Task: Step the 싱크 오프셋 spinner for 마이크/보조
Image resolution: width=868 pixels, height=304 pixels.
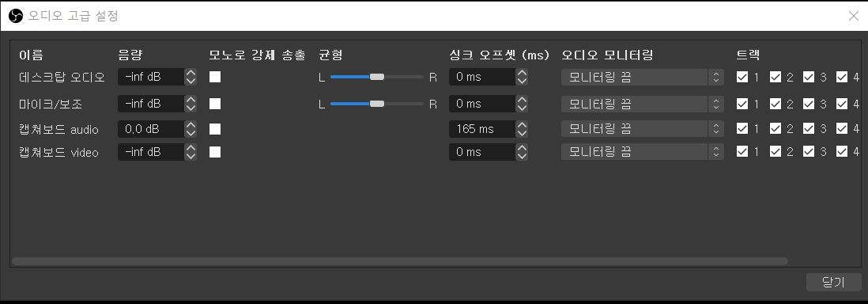Action: point(522,104)
